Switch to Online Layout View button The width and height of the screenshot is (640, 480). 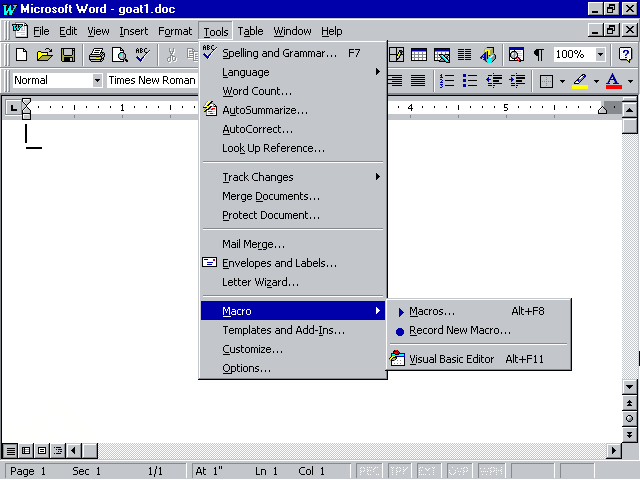(x=26, y=451)
